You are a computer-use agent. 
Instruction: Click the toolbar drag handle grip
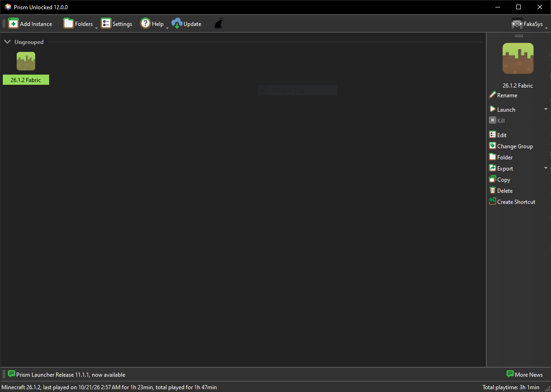(x=4, y=24)
